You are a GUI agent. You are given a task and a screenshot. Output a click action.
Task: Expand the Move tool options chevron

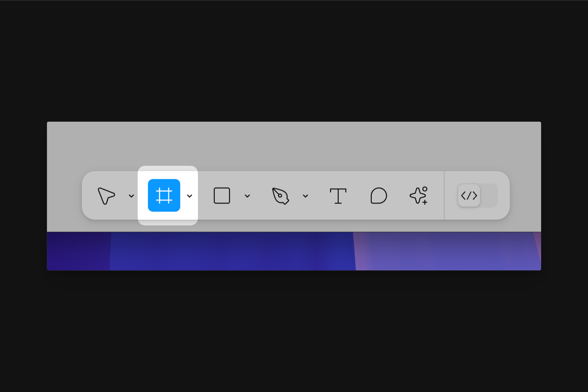131,196
